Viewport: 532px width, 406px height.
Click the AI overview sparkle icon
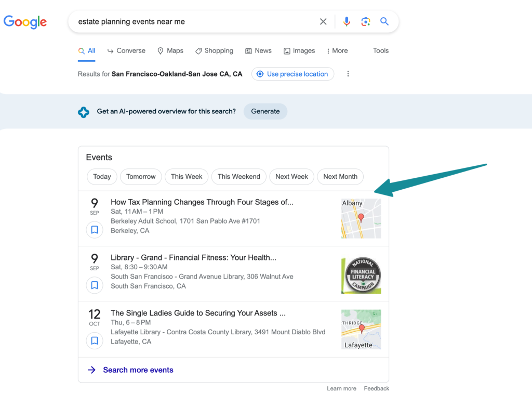[84, 112]
